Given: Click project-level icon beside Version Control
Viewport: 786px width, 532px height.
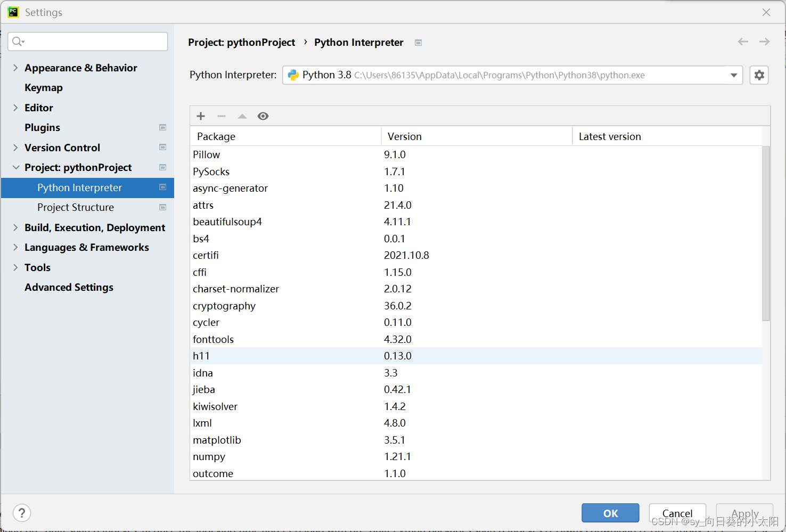Looking at the screenshot, I should point(163,148).
